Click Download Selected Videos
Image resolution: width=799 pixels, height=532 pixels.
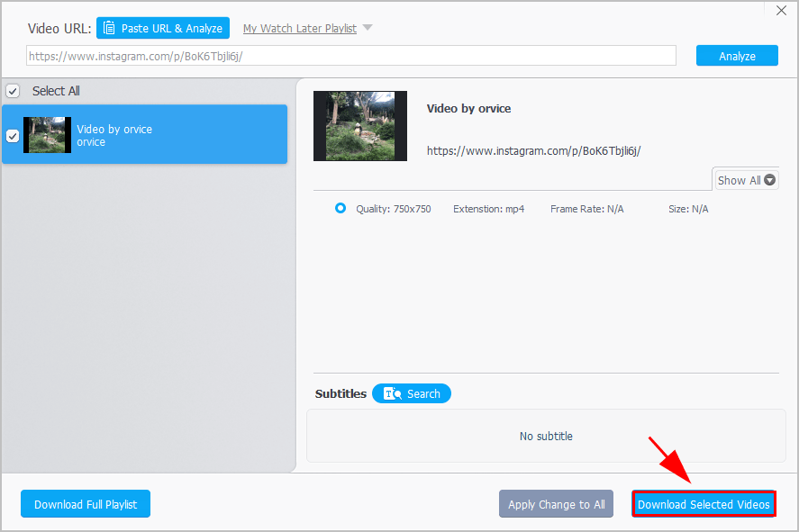pos(704,503)
